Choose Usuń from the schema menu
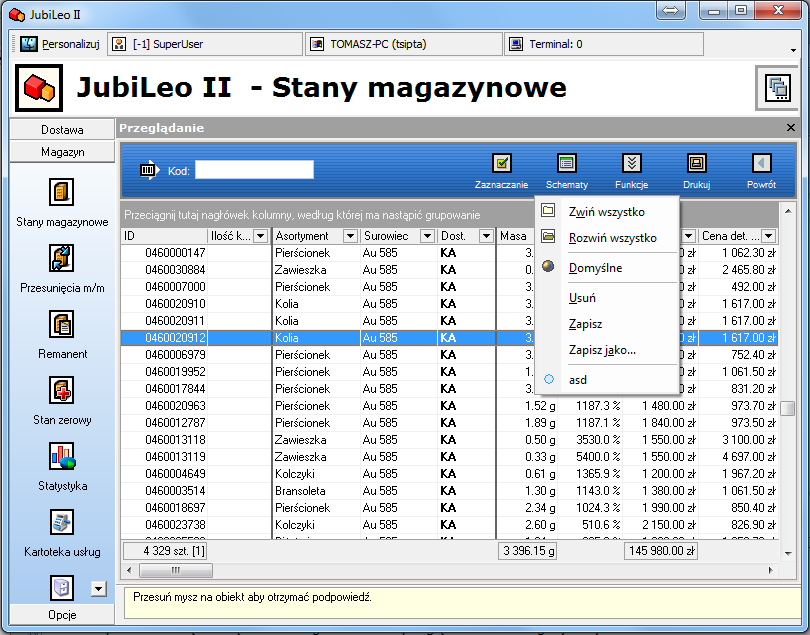The image size is (810, 635). [606, 298]
